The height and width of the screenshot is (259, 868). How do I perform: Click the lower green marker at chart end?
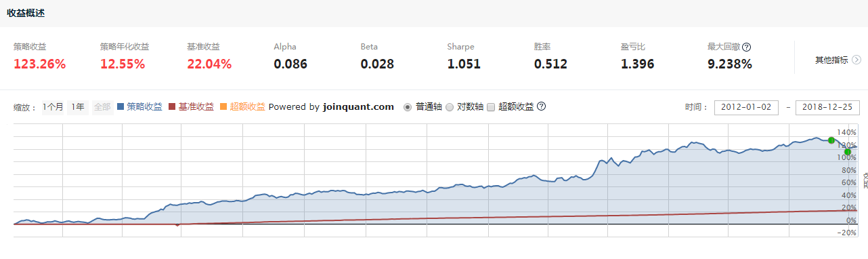848,152
